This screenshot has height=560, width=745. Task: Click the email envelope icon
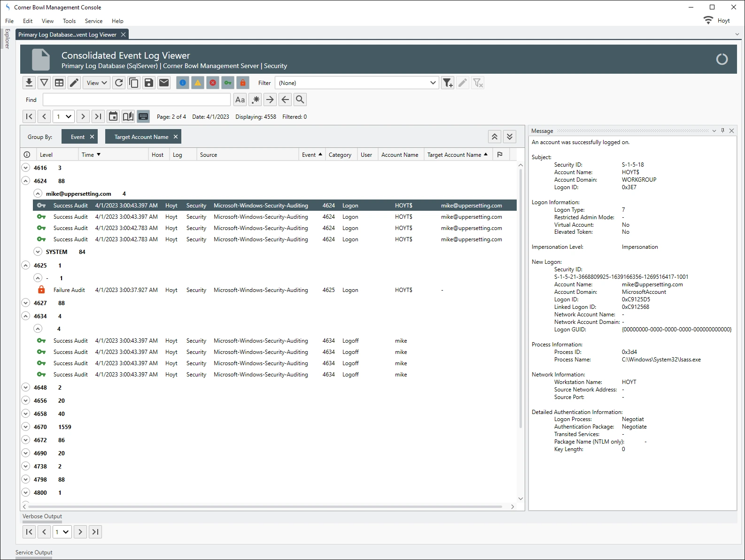coord(164,83)
